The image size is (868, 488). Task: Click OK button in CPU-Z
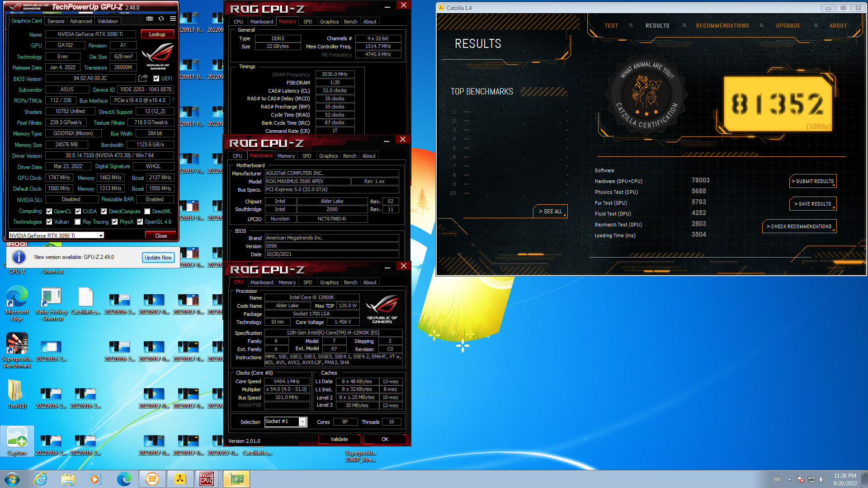point(385,439)
